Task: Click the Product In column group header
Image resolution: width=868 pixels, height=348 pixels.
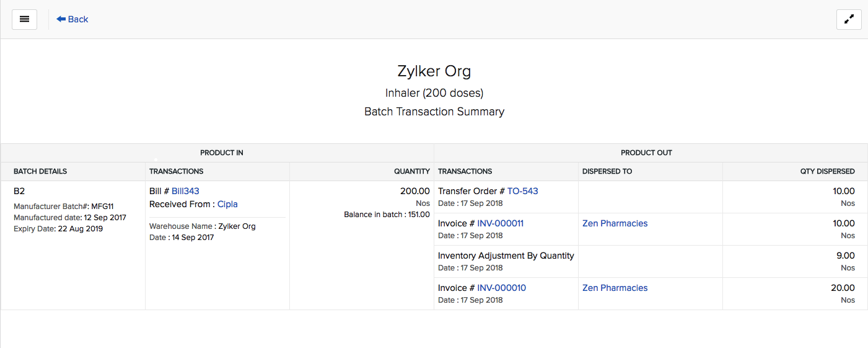Action: click(222, 153)
